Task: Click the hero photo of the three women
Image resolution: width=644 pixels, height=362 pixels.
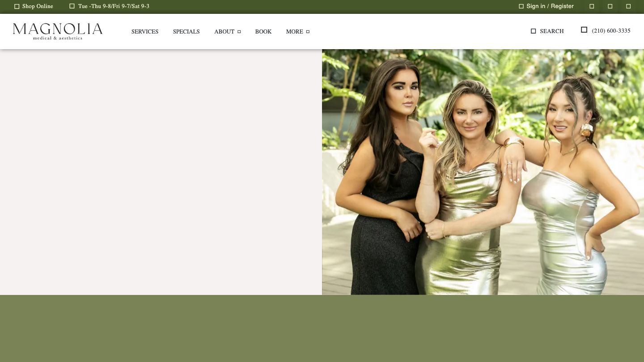Action: click(x=483, y=172)
